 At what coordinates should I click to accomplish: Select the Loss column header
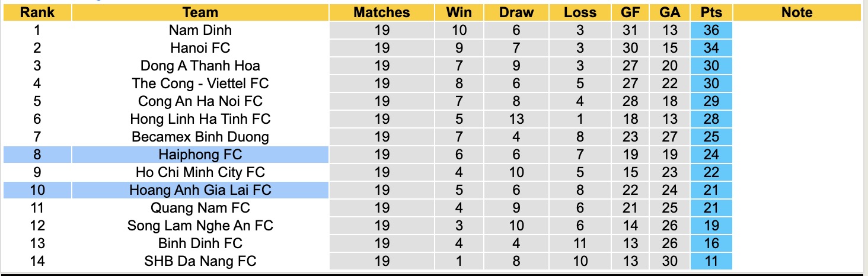[x=580, y=12]
